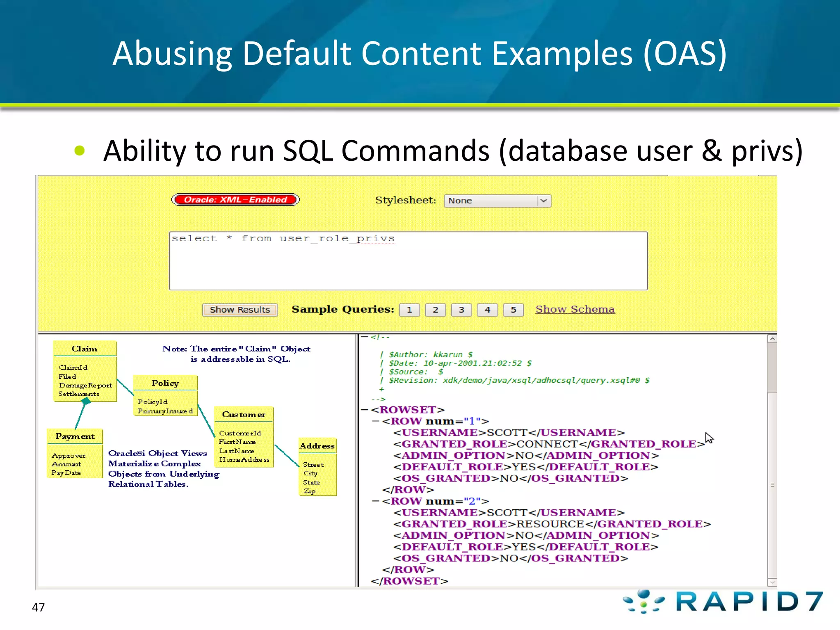Open the Show Schema link
840x630 pixels.
tap(575, 309)
